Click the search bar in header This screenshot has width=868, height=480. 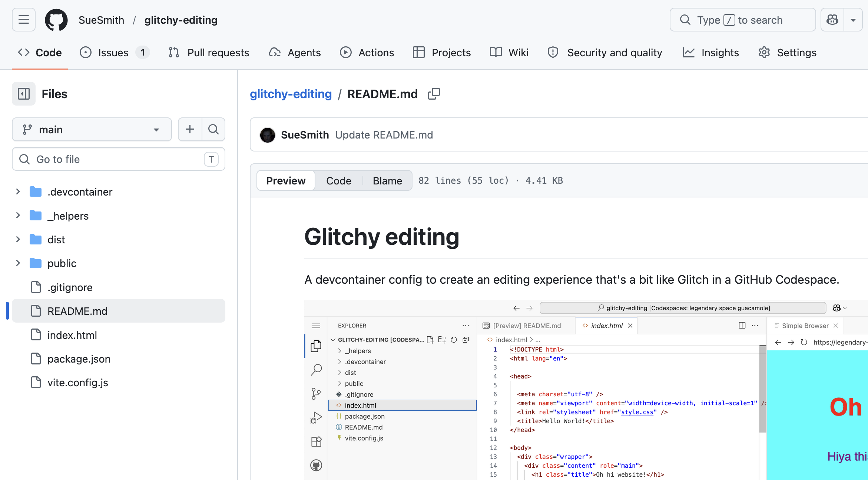coord(742,20)
